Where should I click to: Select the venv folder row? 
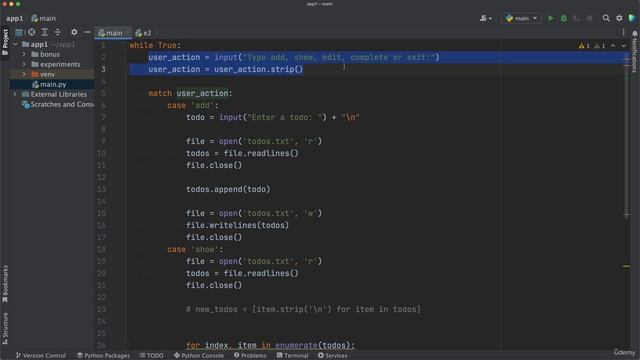(53, 74)
